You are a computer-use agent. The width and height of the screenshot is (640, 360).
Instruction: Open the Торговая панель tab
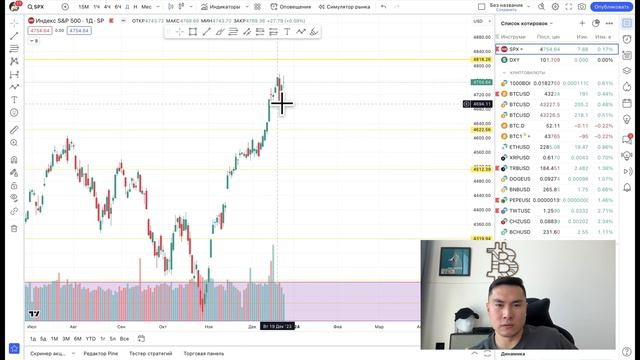pyautogui.click(x=204, y=353)
